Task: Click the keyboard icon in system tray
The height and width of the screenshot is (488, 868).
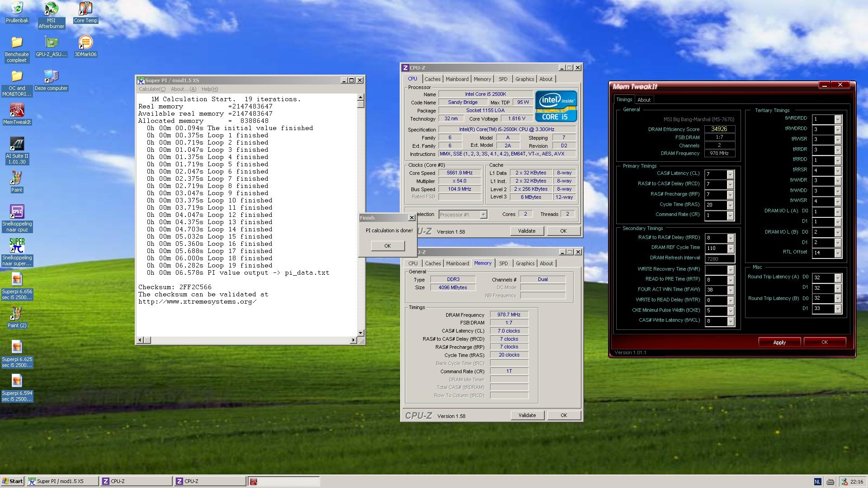Action: (830, 482)
